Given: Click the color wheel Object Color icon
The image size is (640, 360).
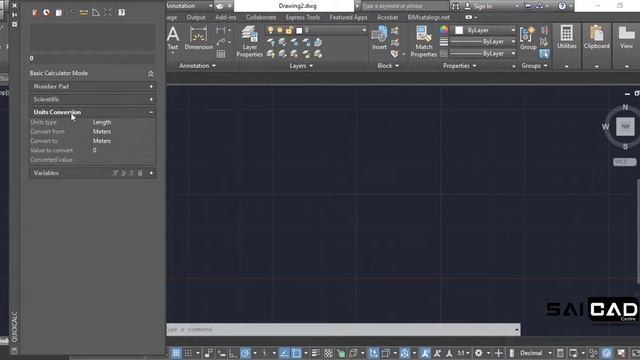Looking at the screenshot, I should pyautogui.click(x=444, y=30).
